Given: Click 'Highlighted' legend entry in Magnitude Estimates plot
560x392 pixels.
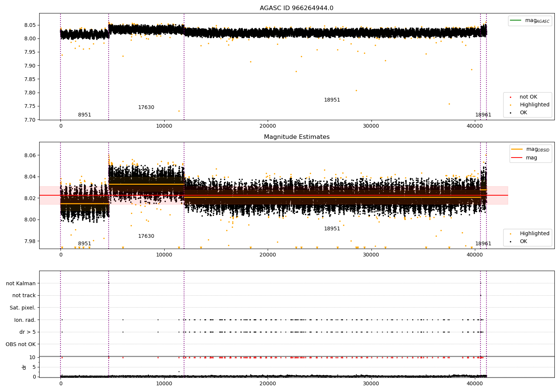Looking at the screenshot, I should tap(534, 234).
